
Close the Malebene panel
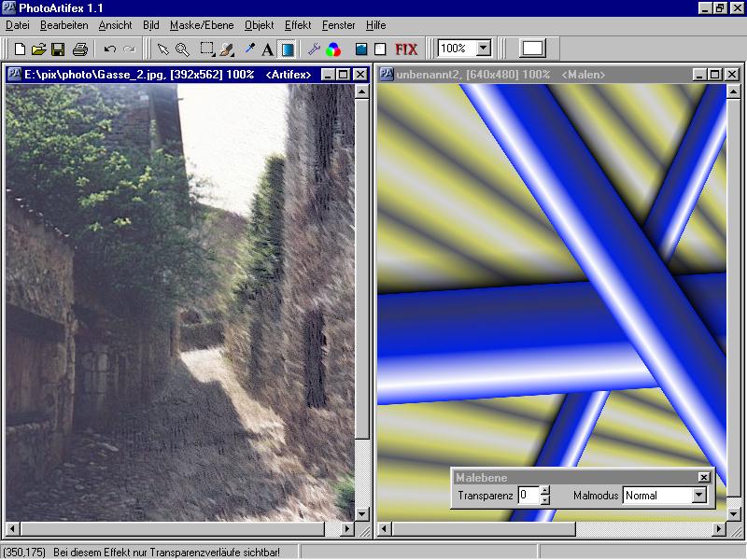tap(704, 477)
